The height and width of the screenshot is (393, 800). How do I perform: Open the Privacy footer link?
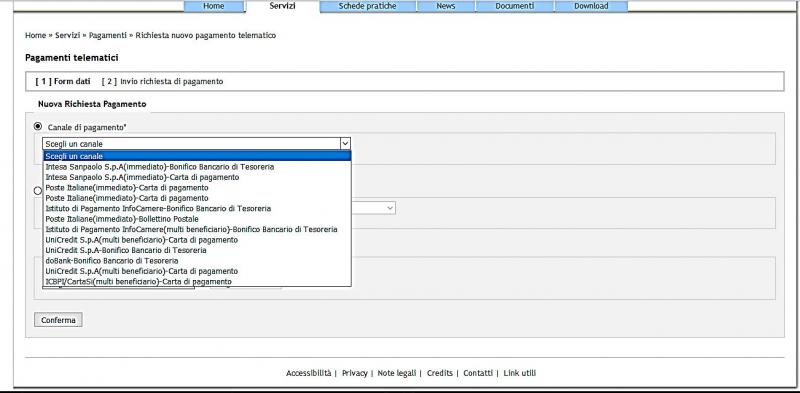(x=355, y=373)
